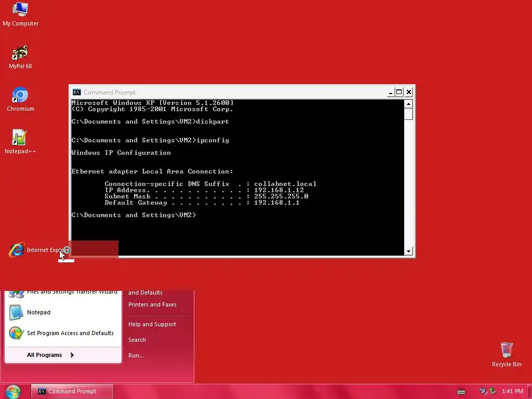
Task: Click the last prompt line C:\Documents and Settings\VM2>
Action: (134, 215)
